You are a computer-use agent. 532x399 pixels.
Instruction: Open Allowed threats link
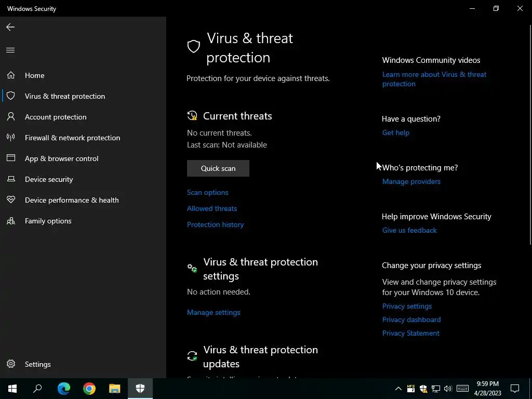(212, 208)
